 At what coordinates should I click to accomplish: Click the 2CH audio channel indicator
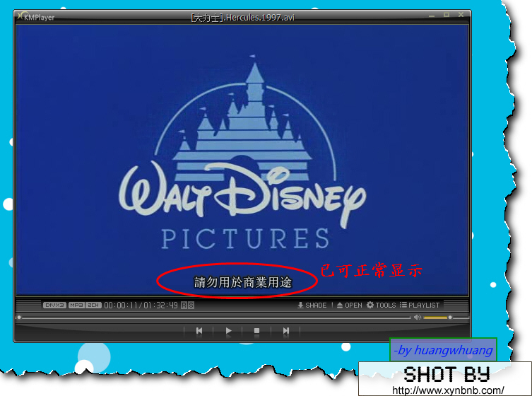93,305
